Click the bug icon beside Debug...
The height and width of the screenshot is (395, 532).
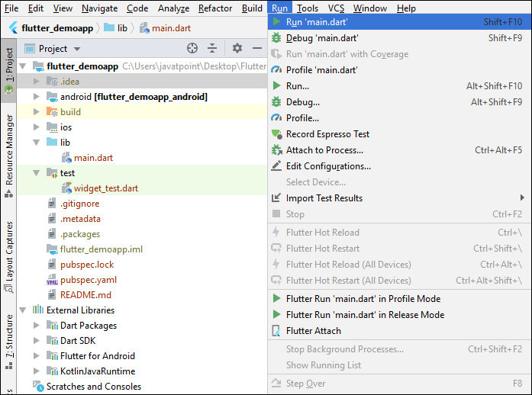276,101
